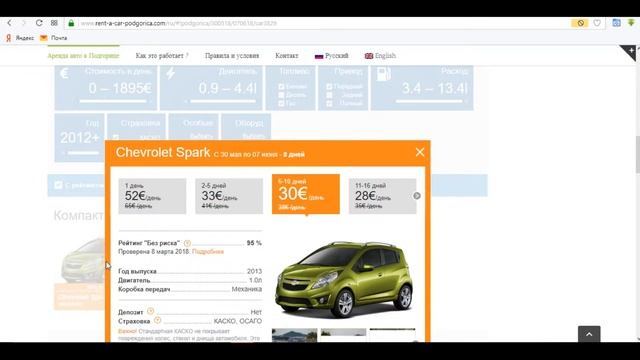Open Аренда авто в Подгорице menu item

pos(83,56)
